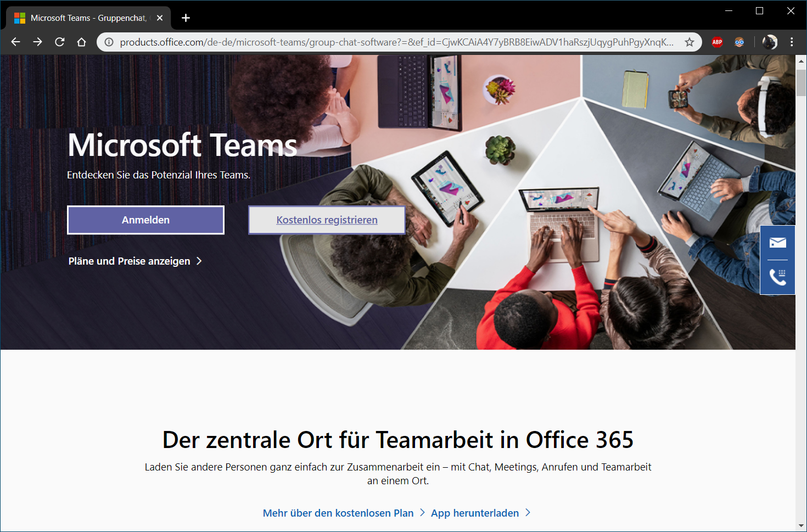Image resolution: width=807 pixels, height=532 pixels.
Task: Click the Entdecken Sie das Potenzial subtitle
Action: (159, 175)
